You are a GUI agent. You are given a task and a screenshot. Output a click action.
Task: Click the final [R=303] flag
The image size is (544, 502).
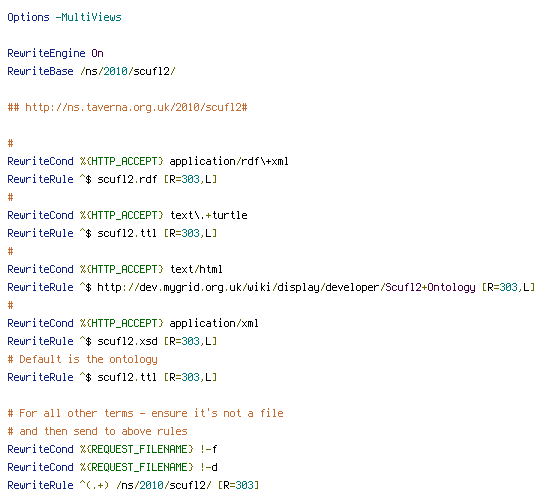click(238, 485)
